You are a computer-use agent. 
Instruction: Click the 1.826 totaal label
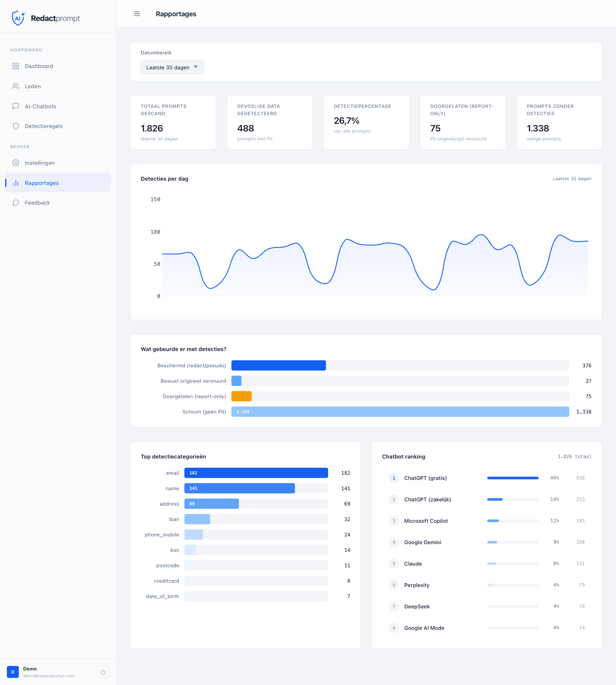click(575, 456)
